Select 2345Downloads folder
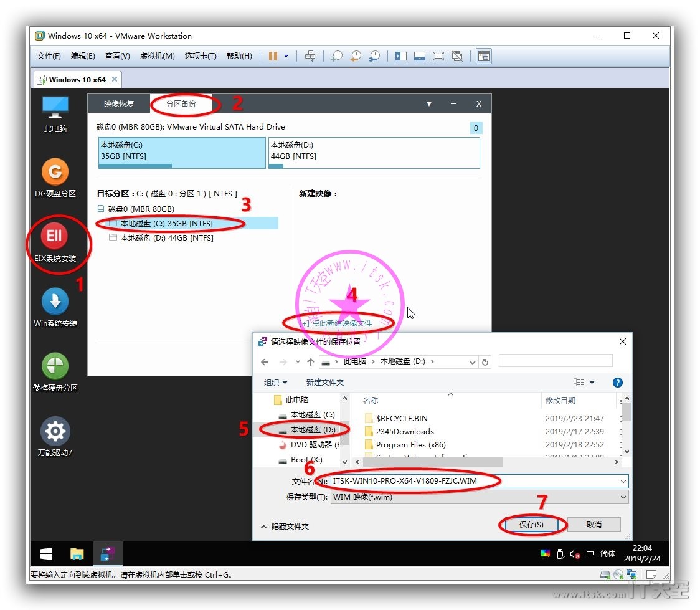 400,431
